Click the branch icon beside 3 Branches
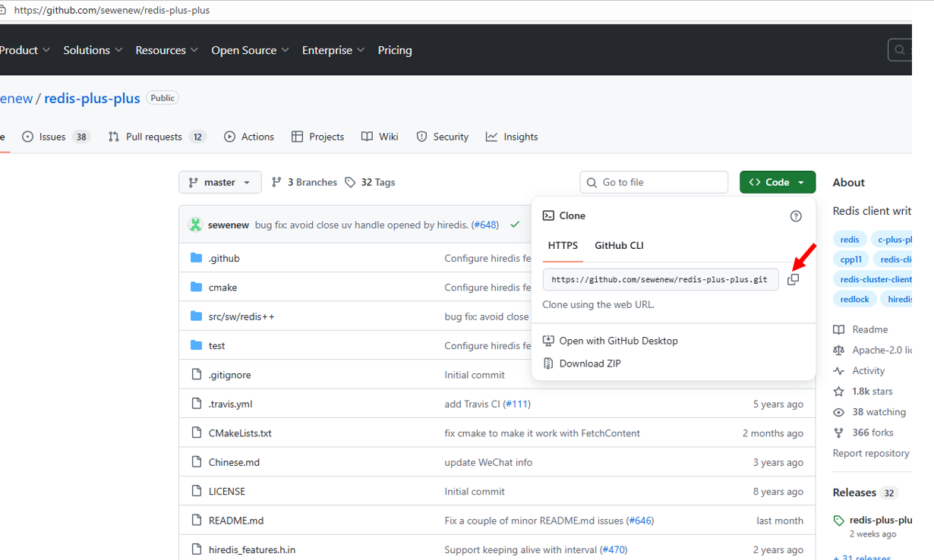The image size is (934, 560). click(276, 182)
